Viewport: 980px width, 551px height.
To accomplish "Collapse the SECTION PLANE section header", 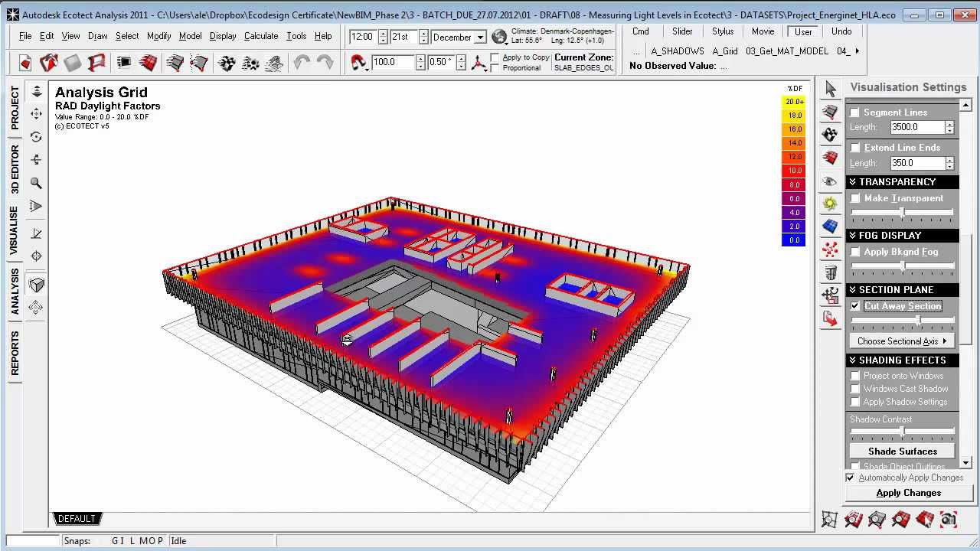I will (x=903, y=290).
